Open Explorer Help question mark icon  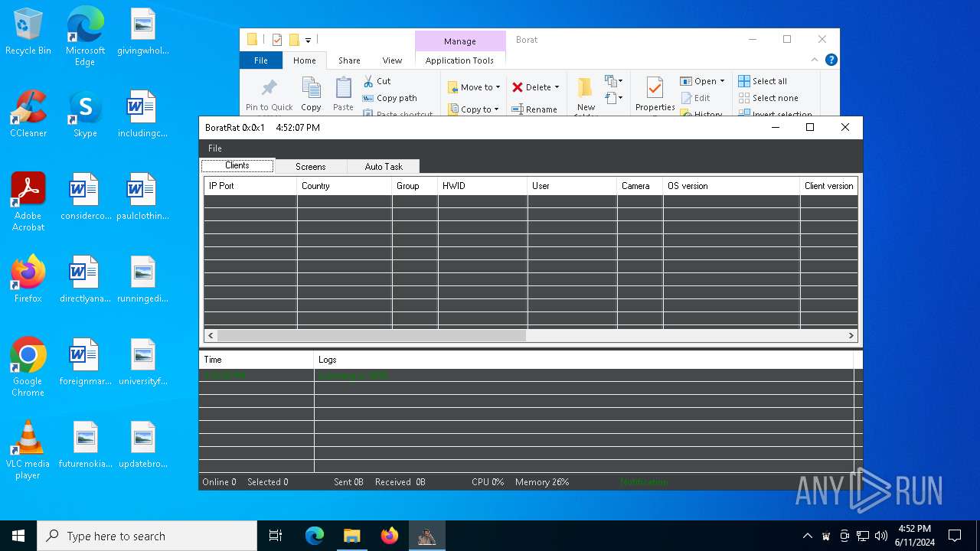click(831, 60)
